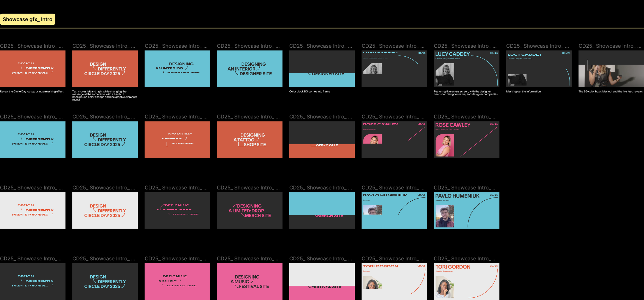Select the live feed speaker with microphone frame
Screen dimensions: 644x300
tap(611, 69)
